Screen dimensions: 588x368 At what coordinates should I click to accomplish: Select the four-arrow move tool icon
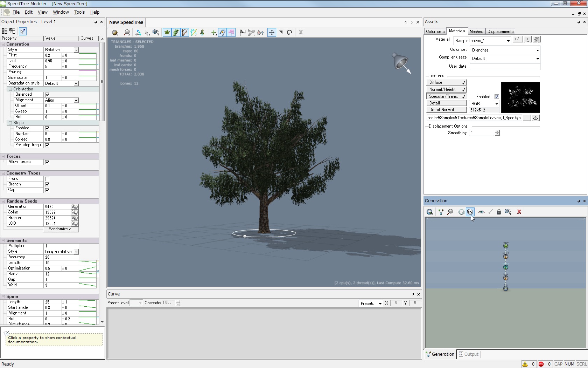pyautogui.click(x=272, y=33)
